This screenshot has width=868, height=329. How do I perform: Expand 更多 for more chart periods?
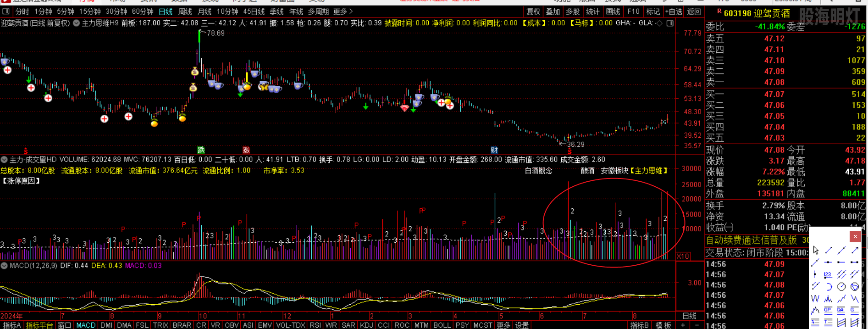(343, 11)
